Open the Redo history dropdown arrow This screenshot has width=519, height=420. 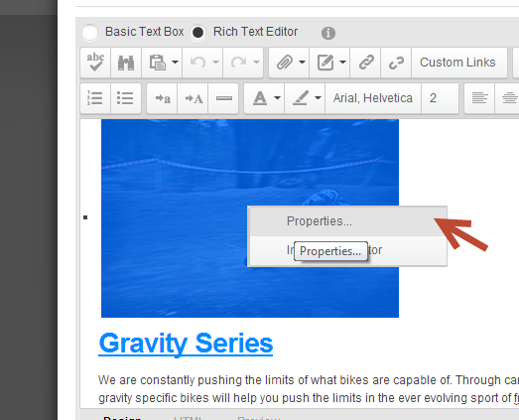256,63
